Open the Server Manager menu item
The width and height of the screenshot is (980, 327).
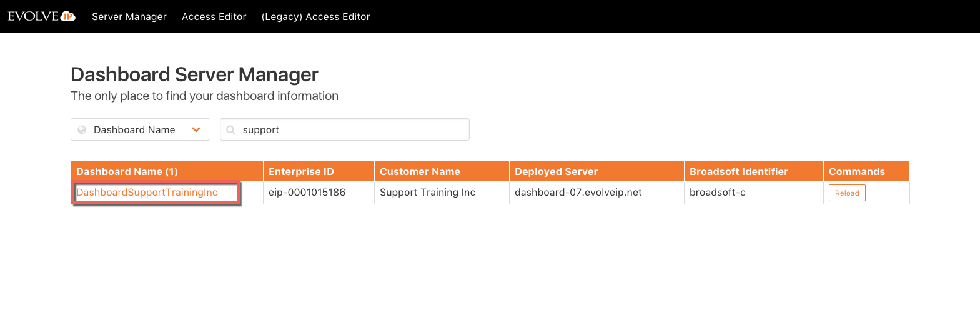[x=129, y=17]
